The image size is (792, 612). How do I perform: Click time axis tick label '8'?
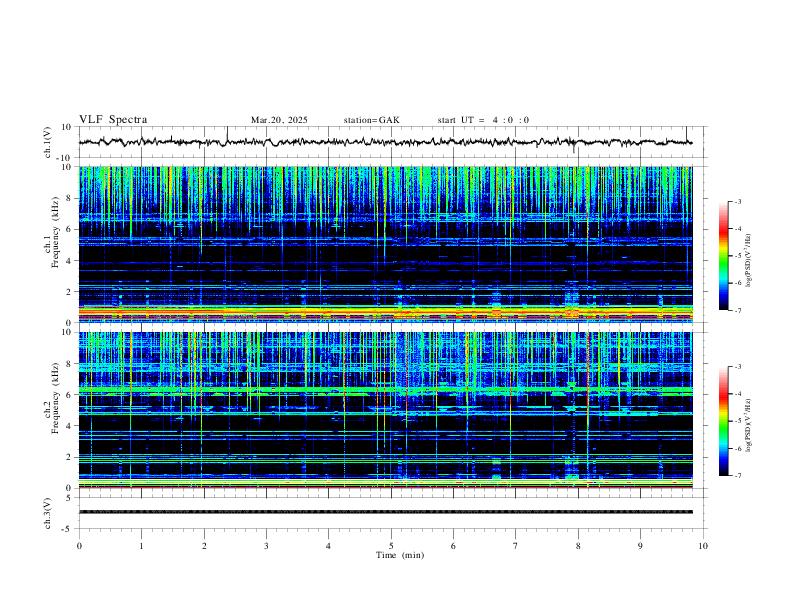578,546
